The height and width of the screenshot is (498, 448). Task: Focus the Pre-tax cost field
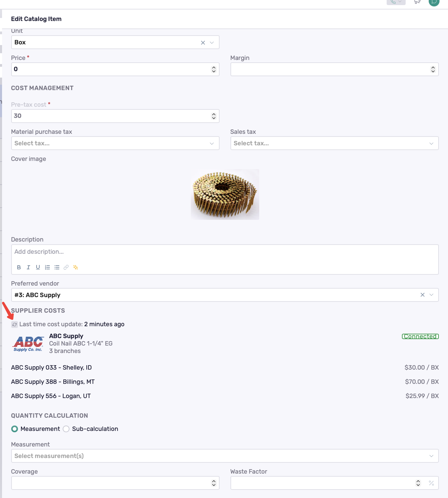(x=115, y=116)
